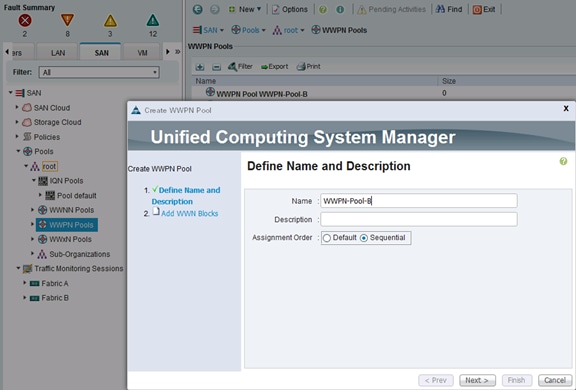
Task: Open the Filter All dropdown
Action: [99, 72]
